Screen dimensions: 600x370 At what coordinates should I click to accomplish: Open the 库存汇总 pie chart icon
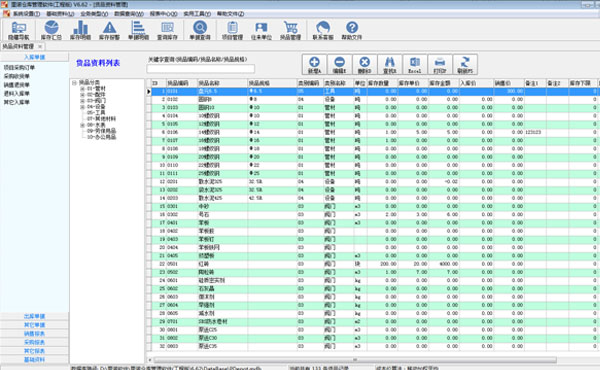(51, 31)
